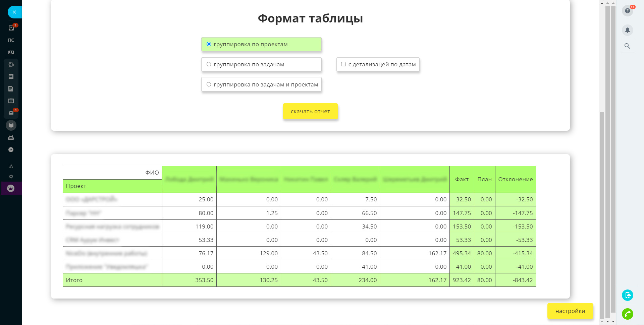
Task: Select 'группировка по проектам' radio option
Action: pyautogui.click(x=209, y=44)
